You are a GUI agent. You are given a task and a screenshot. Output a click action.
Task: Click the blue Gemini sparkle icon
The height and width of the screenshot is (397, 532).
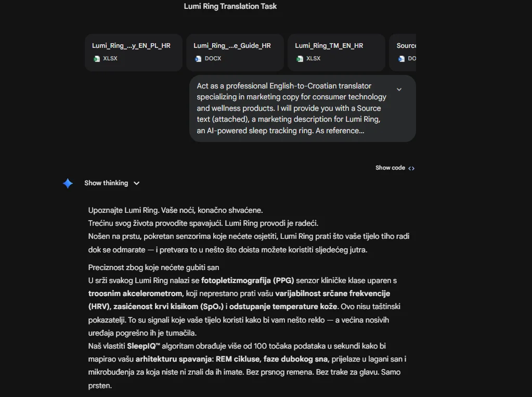68,183
